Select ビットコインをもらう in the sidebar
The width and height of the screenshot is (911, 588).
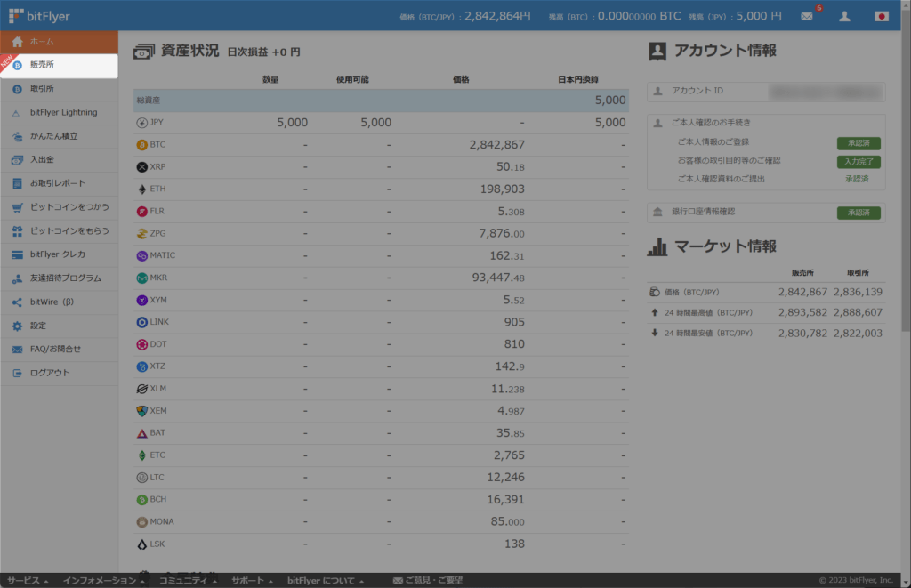click(60, 231)
